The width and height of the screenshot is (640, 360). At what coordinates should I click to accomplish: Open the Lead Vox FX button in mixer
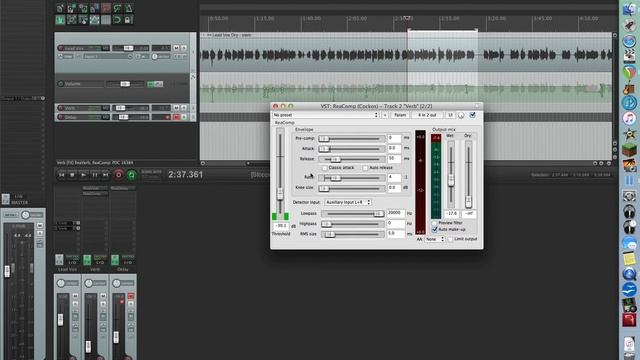(59, 260)
